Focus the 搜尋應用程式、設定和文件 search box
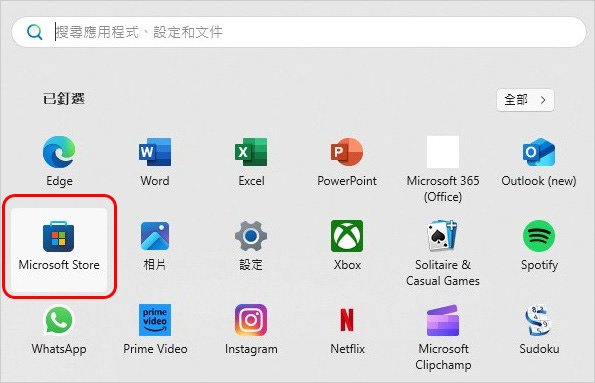The width and height of the screenshot is (595, 383). pos(299,32)
